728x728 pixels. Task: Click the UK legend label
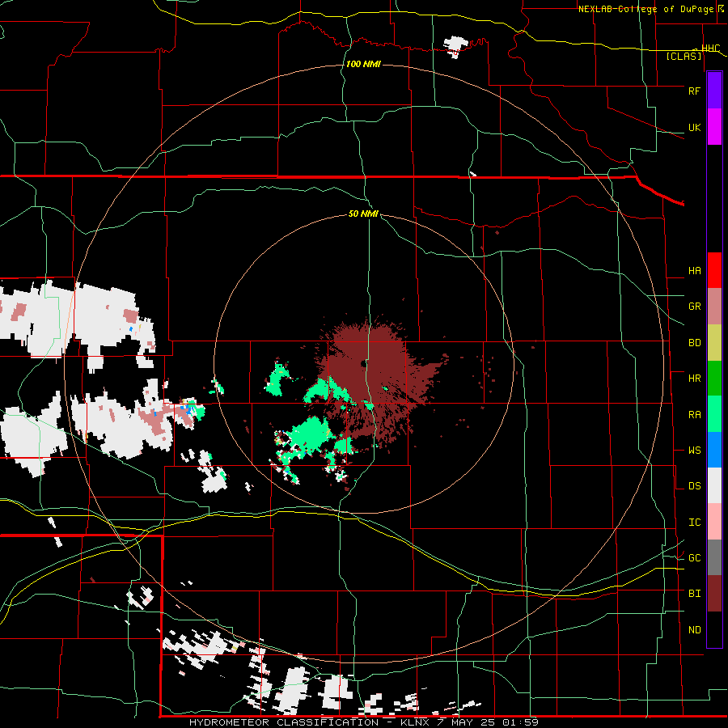coord(694,127)
